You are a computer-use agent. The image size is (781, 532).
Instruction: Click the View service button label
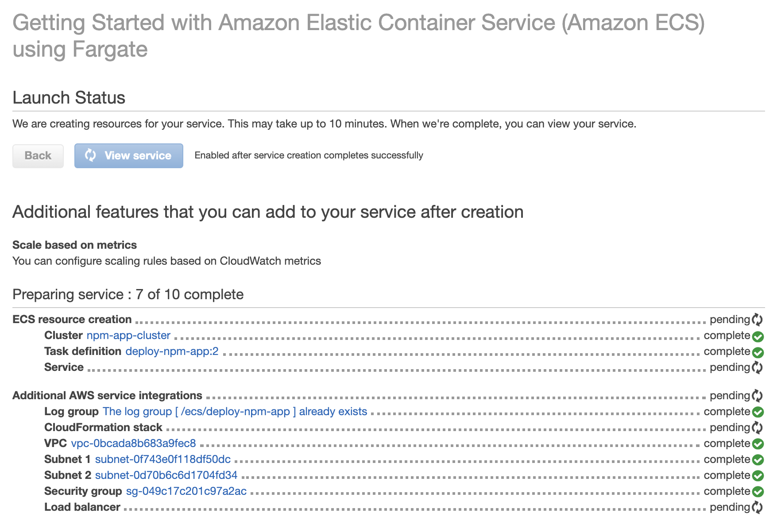pyautogui.click(x=138, y=156)
